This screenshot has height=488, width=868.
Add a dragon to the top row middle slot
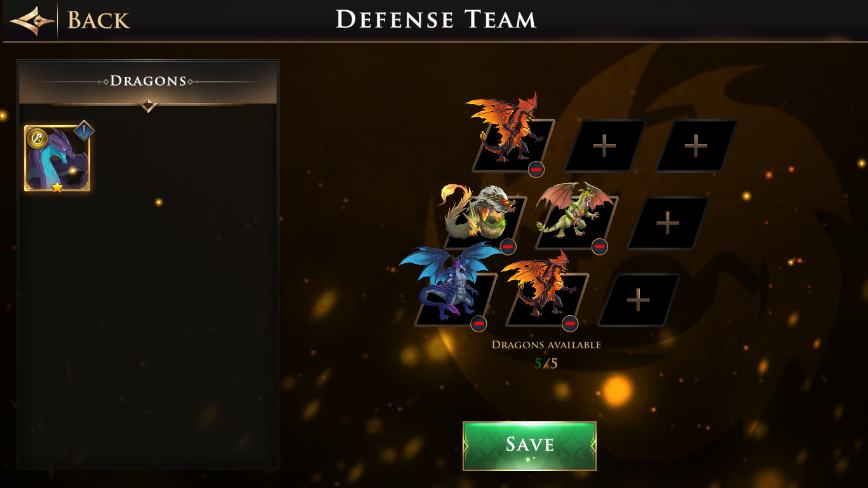point(604,146)
